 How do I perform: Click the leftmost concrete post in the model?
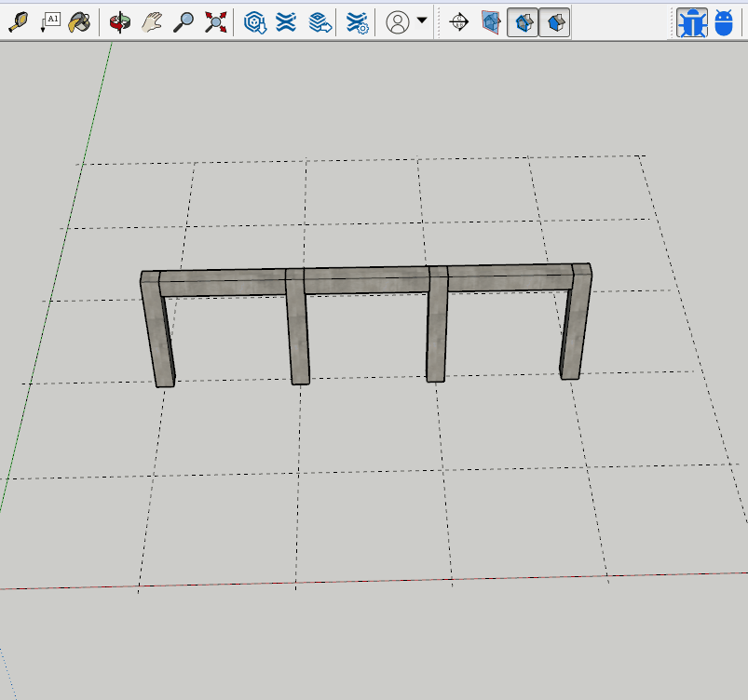coord(157,335)
